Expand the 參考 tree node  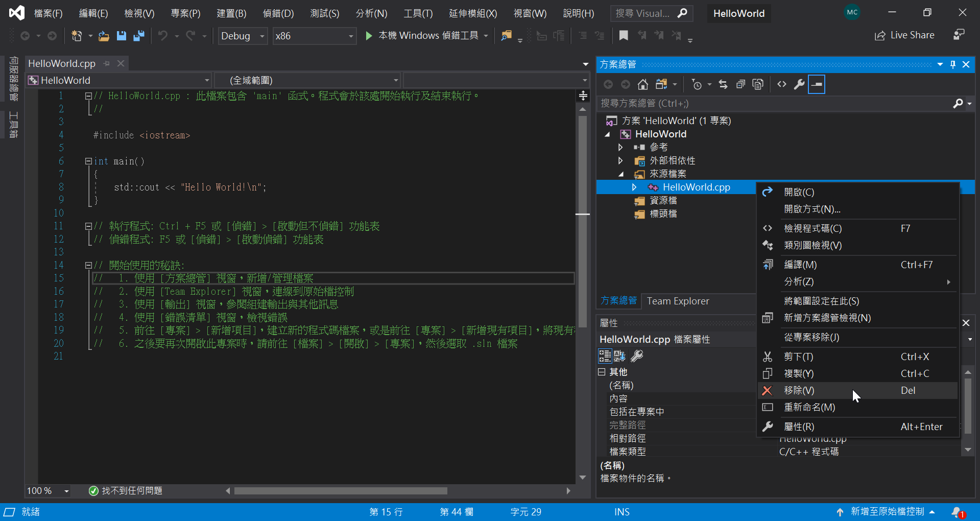[620, 147]
